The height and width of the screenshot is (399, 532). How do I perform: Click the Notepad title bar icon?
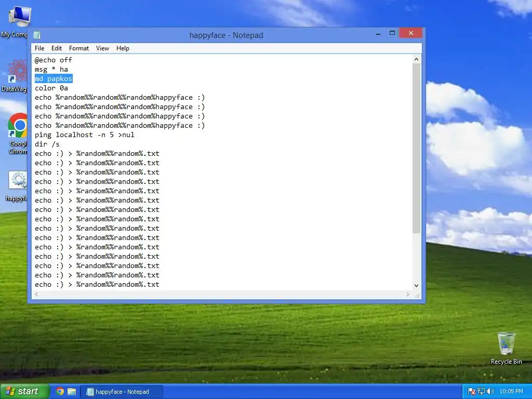coord(37,35)
